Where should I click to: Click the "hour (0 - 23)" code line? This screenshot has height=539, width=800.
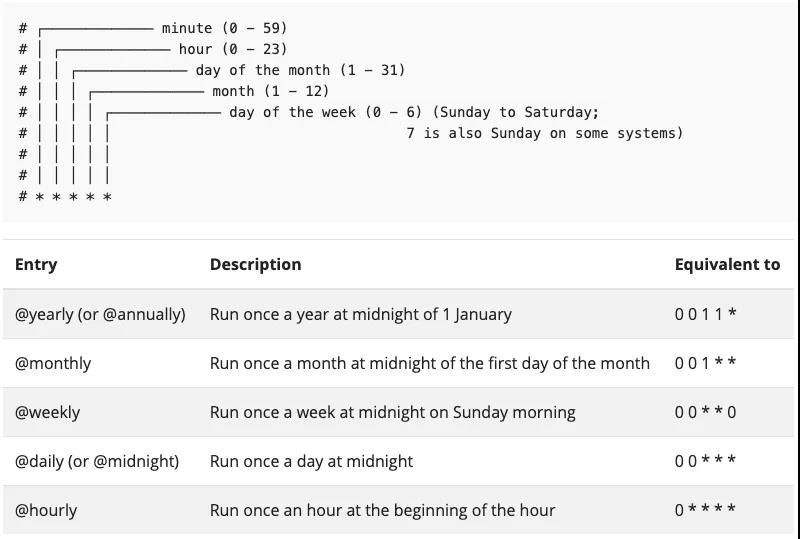[232, 49]
